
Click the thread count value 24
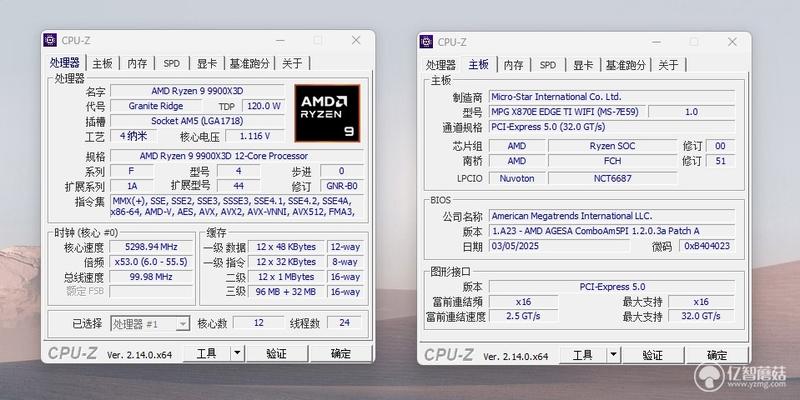coord(344,322)
